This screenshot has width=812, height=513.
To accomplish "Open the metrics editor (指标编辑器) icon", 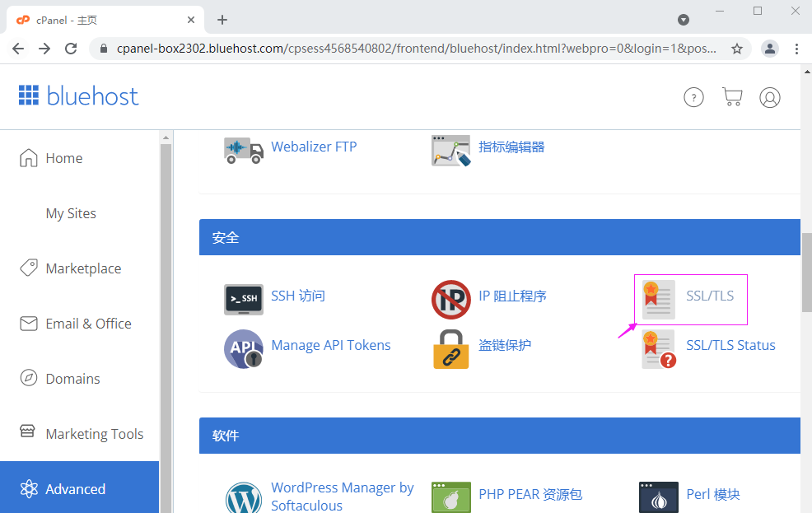I will [451, 150].
